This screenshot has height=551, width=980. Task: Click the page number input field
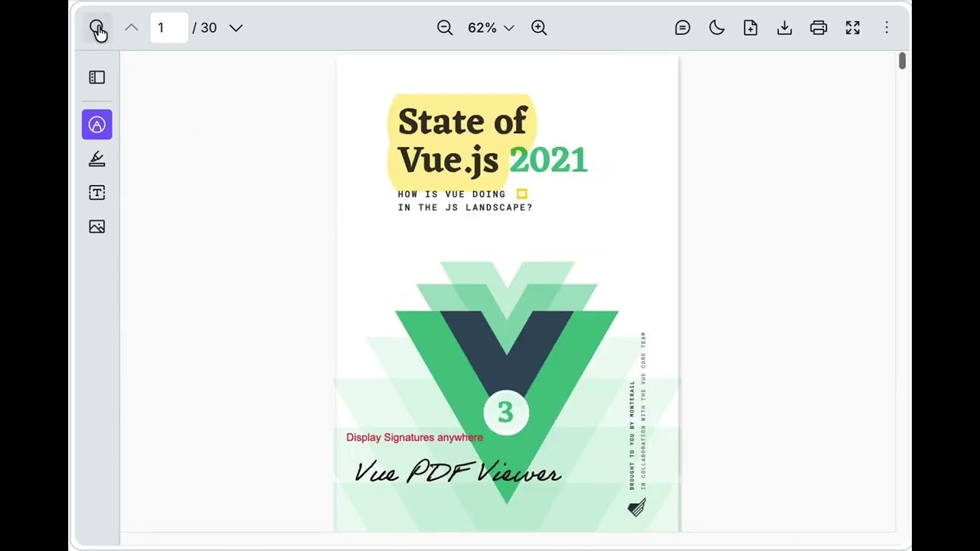169,28
